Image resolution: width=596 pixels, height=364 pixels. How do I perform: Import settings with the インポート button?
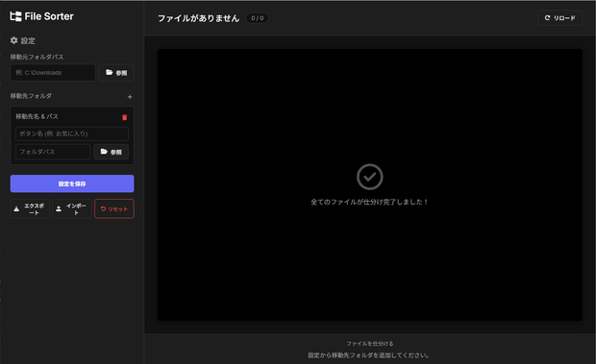point(72,208)
